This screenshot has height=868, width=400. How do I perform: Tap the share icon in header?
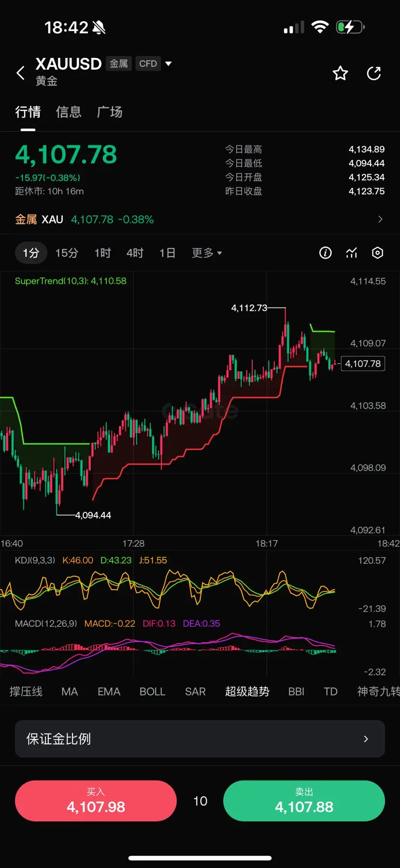pos(374,73)
